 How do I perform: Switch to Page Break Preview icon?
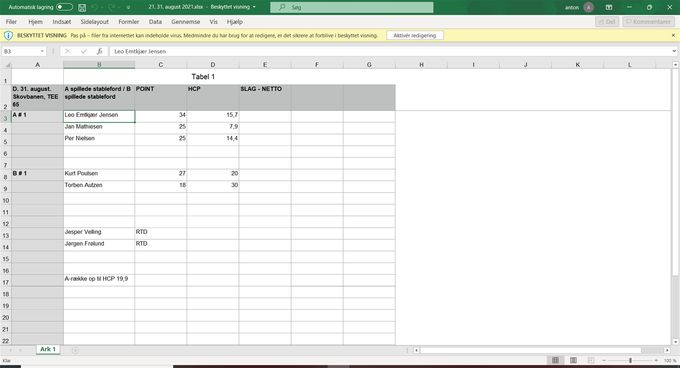pyautogui.click(x=591, y=360)
